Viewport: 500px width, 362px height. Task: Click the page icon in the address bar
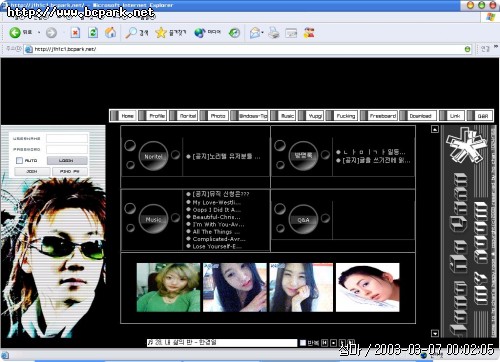[x=29, y=49]
